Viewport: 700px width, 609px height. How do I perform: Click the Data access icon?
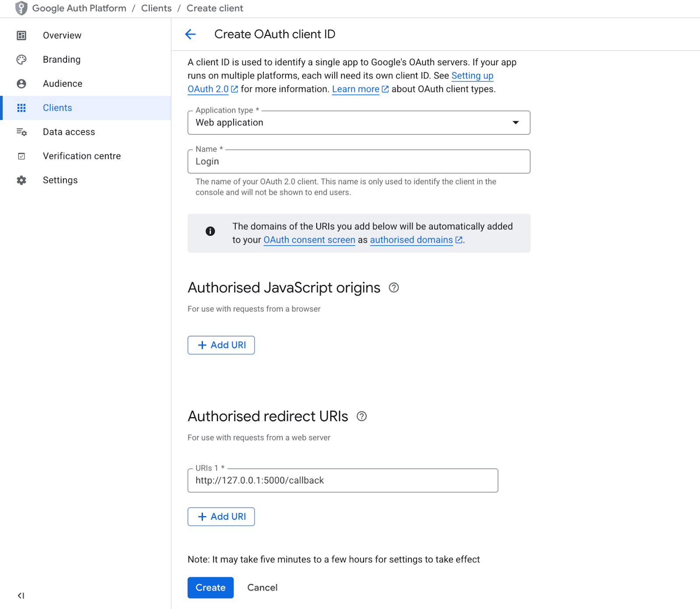tap(21, 132)
